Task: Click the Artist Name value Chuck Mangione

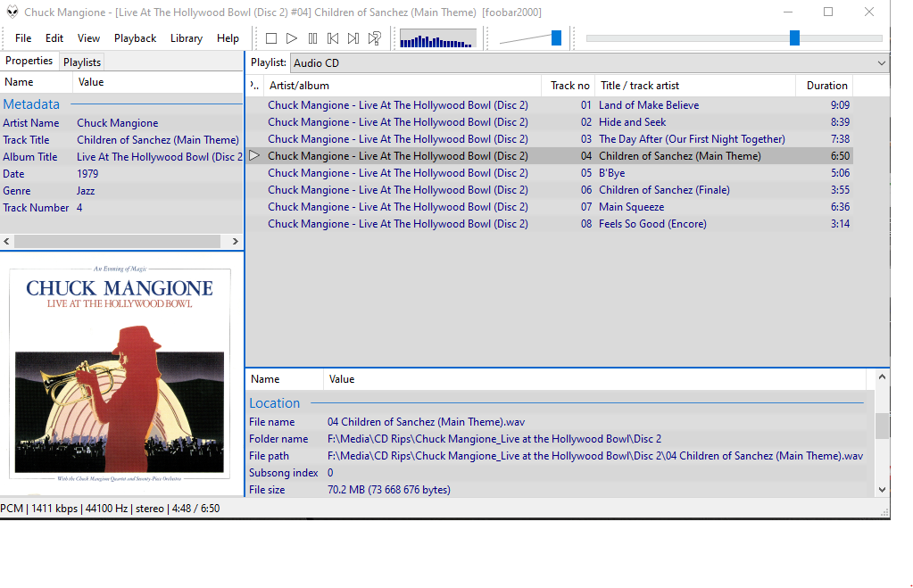Action: (118, 123)
